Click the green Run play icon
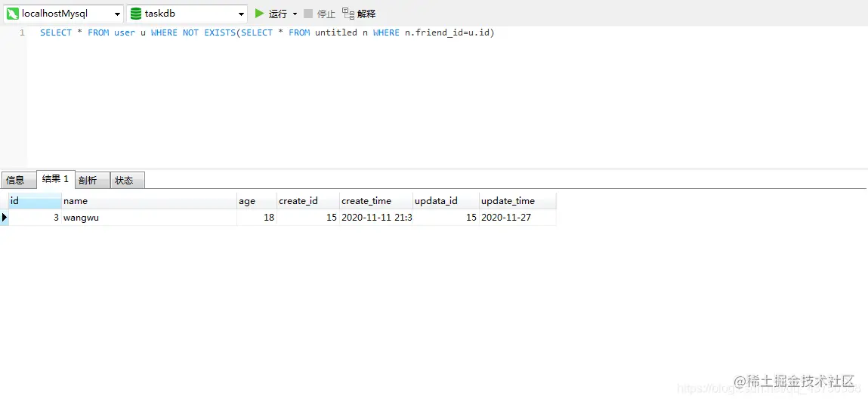 pyautogui.click(x=259, y=14)
